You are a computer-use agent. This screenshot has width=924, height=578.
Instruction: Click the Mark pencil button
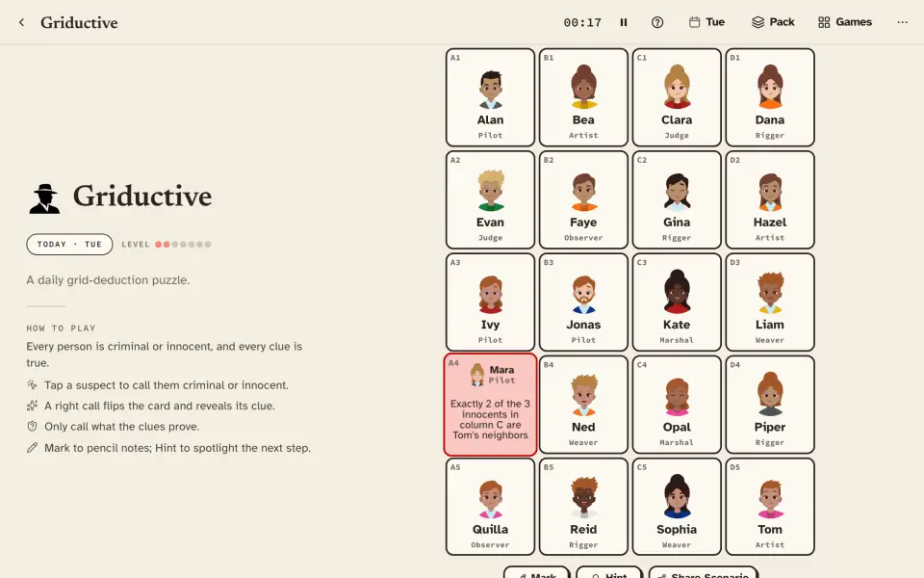pos(536,574)
